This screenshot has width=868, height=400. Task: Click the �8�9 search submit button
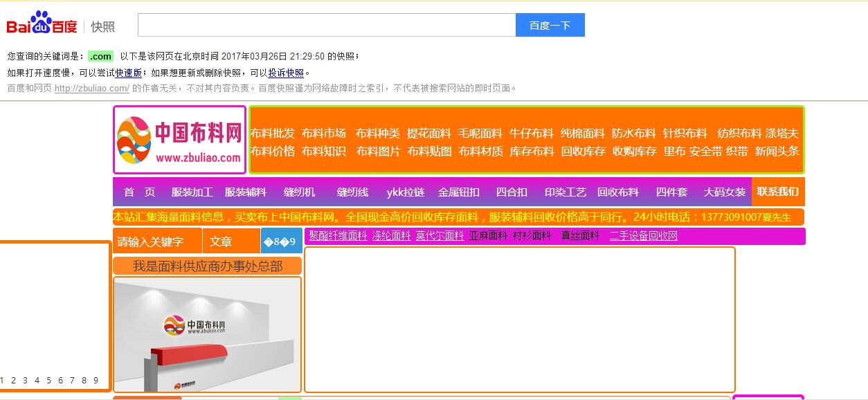tap(283, 239)
